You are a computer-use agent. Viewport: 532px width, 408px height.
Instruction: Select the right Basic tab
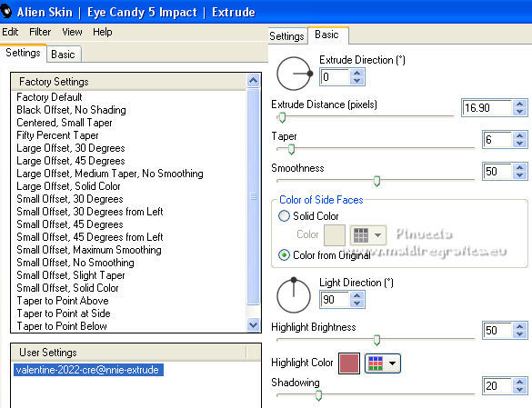327,35
